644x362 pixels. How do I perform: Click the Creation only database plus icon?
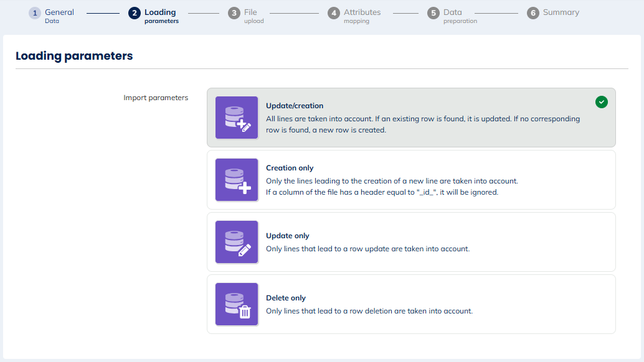[x=237, y=180]
